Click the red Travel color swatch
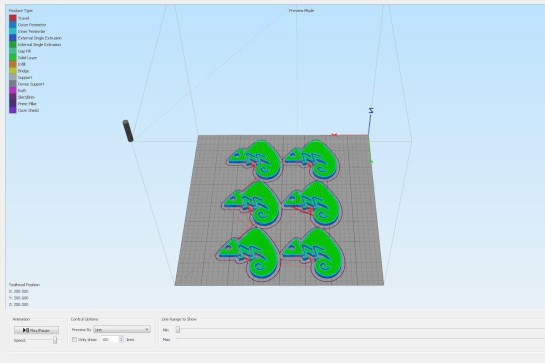Image resolution: width=545 pixels, height=363 pixels. pos(13,18)
